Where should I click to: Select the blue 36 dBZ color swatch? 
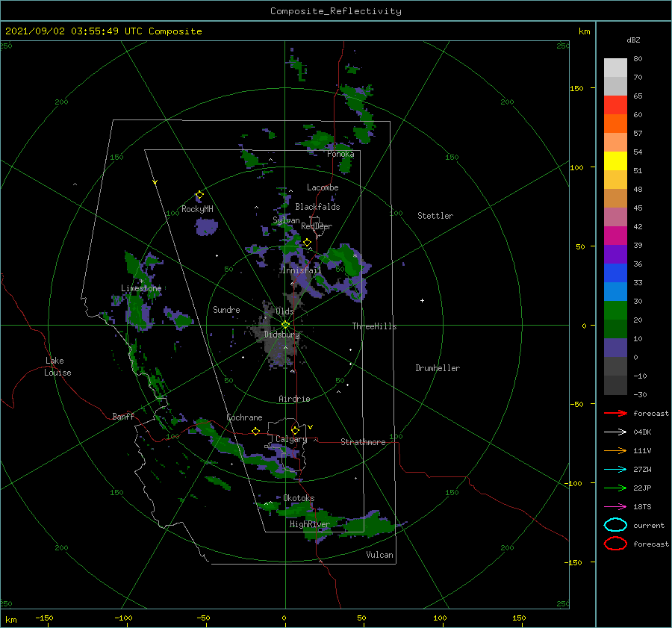coord(615,273)
